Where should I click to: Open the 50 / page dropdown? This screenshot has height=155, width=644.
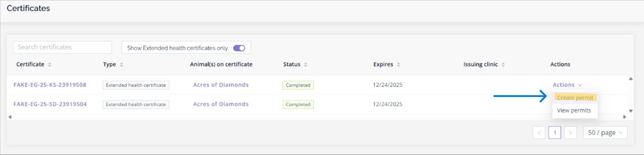(605, 133)
